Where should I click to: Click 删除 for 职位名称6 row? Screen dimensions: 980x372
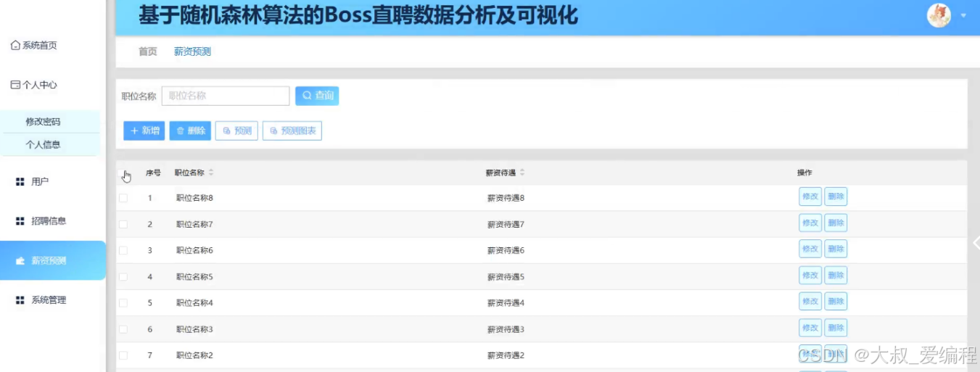pyautogui.click(x=836, y=249)
